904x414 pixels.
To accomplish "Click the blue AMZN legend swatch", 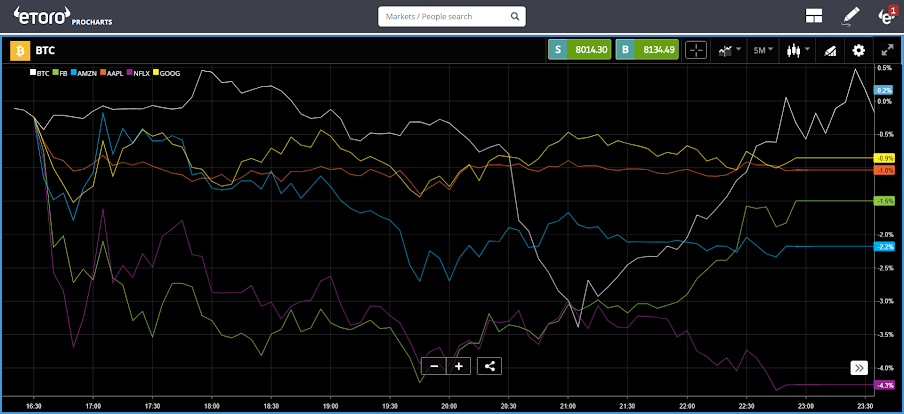I will click(74, 73).
